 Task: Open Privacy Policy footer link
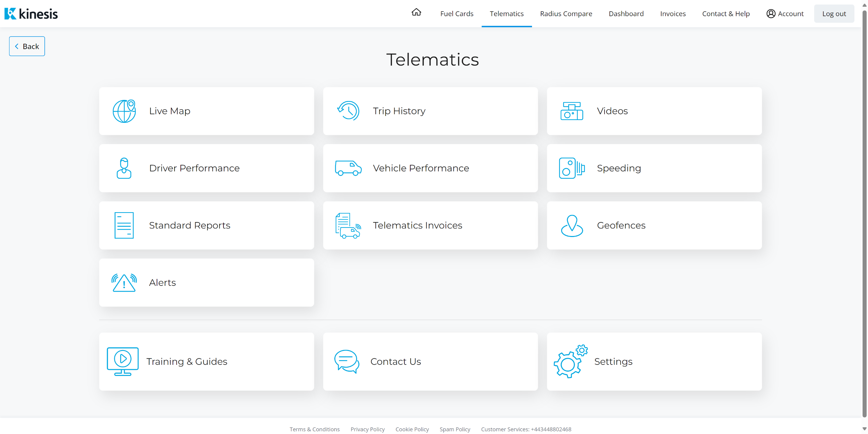368,429
